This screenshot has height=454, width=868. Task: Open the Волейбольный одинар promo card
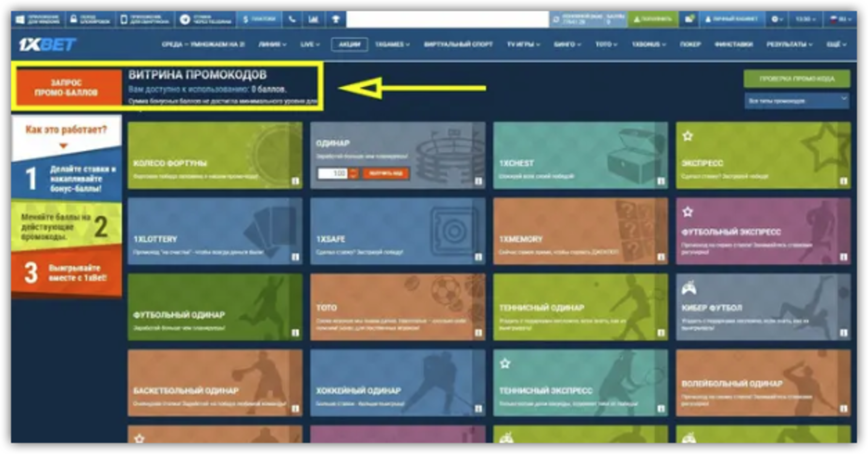coord(763,383)
